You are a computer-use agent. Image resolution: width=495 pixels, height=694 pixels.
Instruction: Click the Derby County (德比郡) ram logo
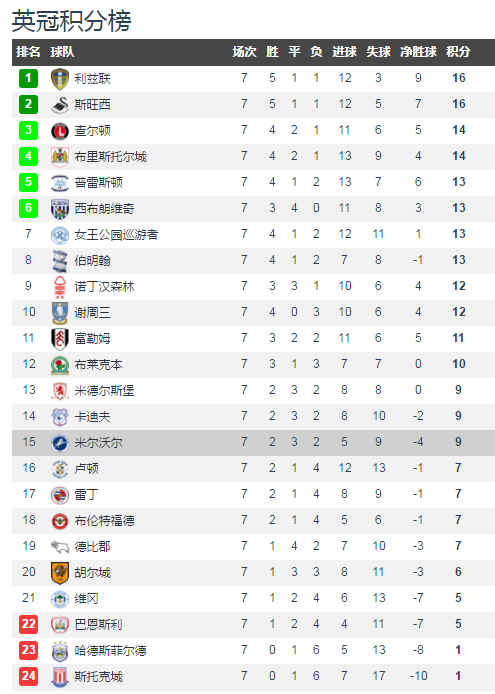click(60, 547)
